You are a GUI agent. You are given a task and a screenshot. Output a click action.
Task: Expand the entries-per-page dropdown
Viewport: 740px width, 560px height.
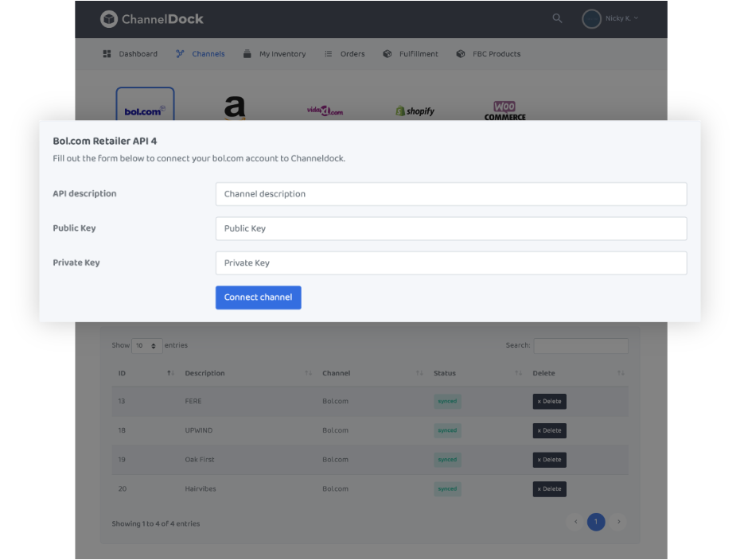[x=146, y=346]
